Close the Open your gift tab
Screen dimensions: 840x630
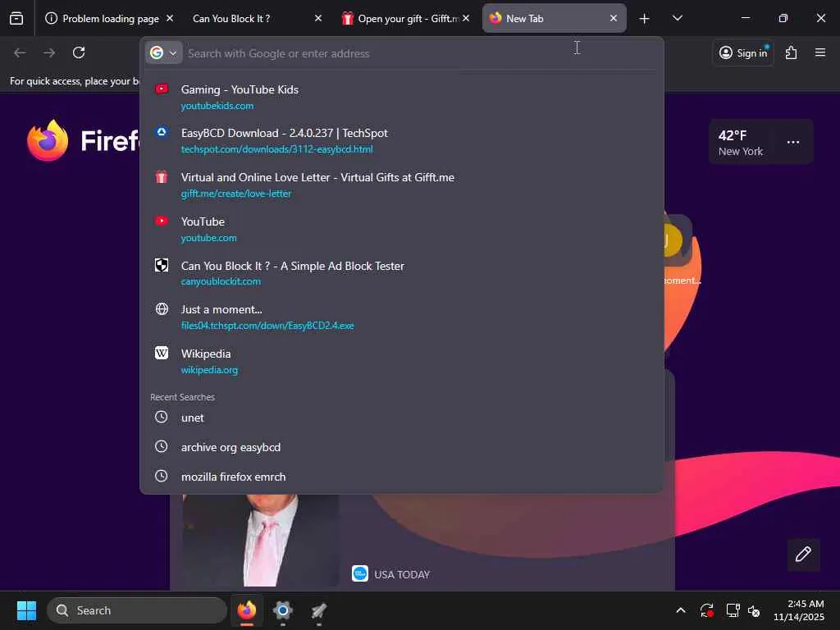point(466,18)
